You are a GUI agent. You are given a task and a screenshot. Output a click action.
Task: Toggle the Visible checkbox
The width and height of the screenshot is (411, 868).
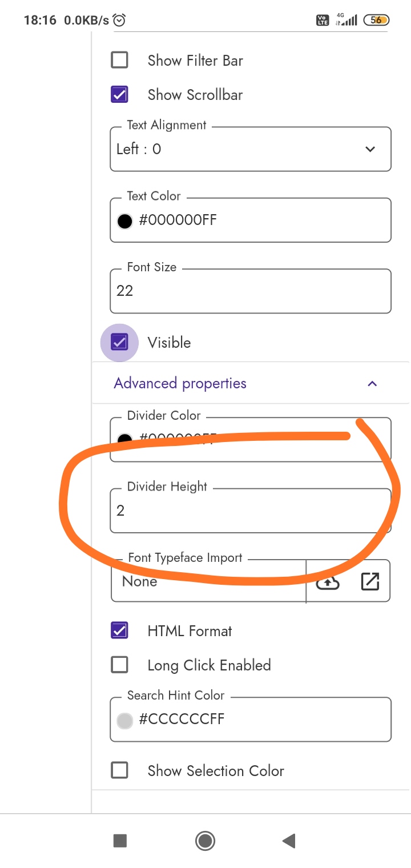119,342
